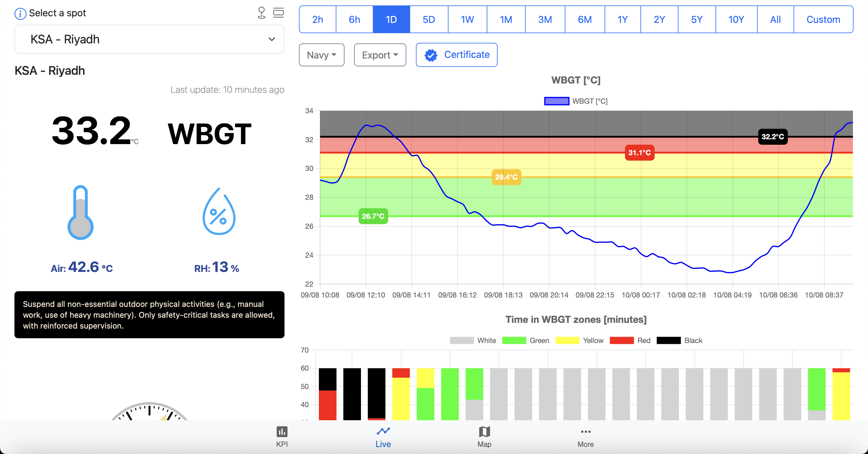Select the 6h time range

(354, 20)
